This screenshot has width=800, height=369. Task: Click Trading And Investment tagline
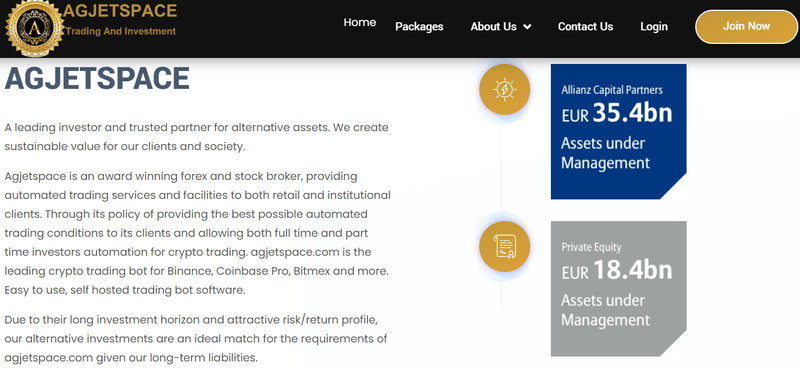121,31
